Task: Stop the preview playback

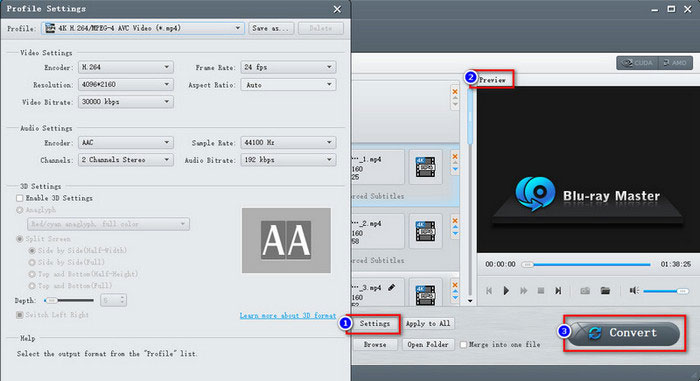Action: coord(541,291)
